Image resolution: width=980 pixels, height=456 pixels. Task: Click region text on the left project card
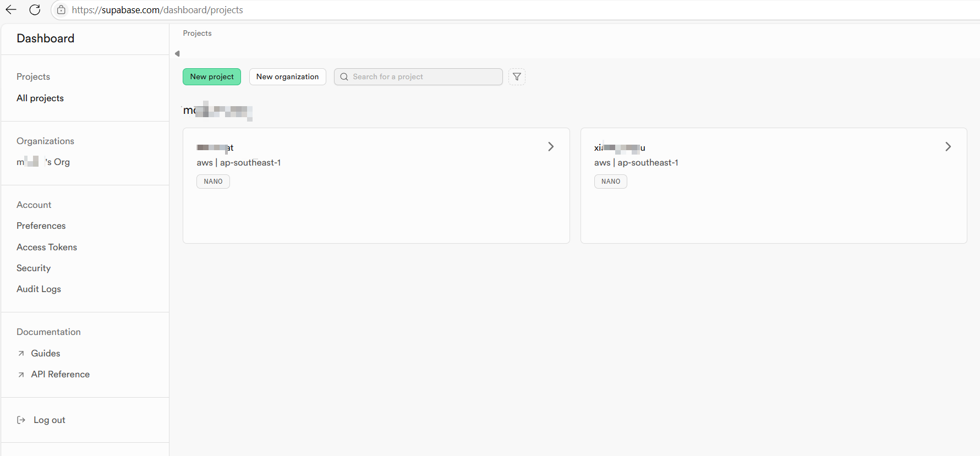[239, 162]
